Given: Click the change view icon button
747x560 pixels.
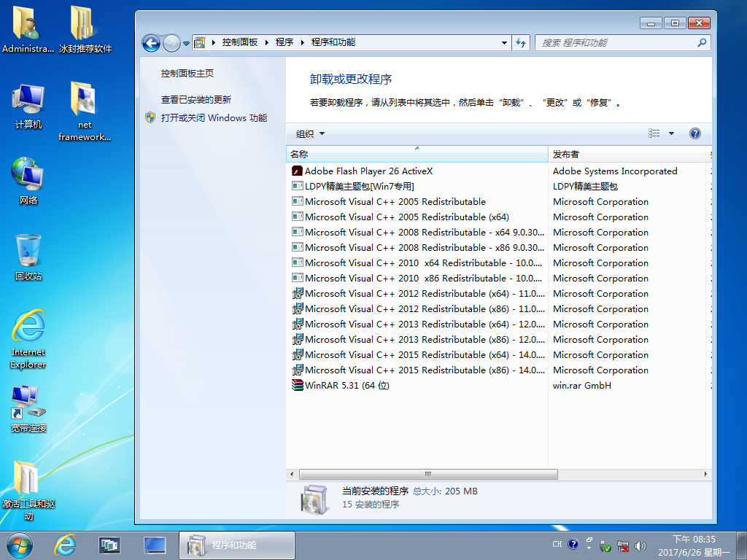Looking at the screenshot, I should coord(654,133).
